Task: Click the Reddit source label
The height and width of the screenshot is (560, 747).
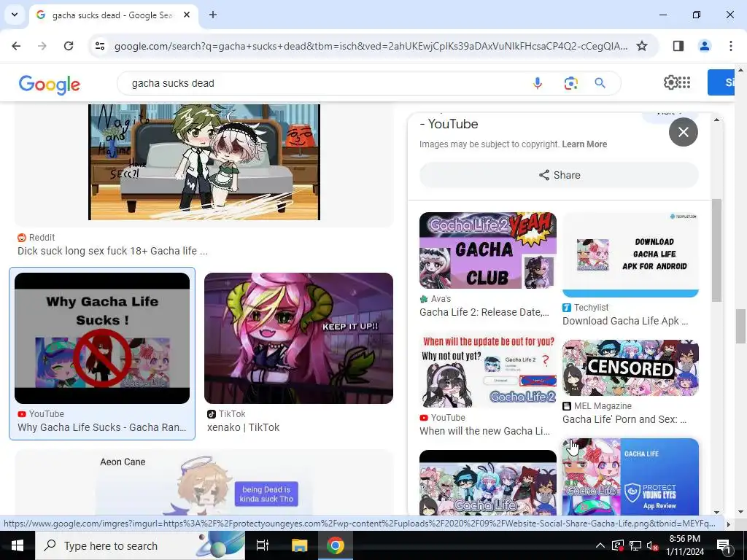Action: [x=42, y=238]
